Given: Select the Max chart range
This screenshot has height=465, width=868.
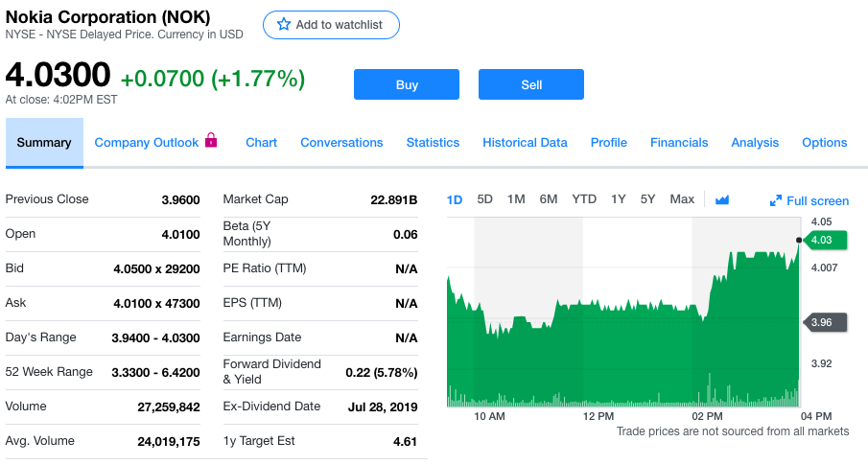Looking at the screenshot, I should (x=682, y=199).
